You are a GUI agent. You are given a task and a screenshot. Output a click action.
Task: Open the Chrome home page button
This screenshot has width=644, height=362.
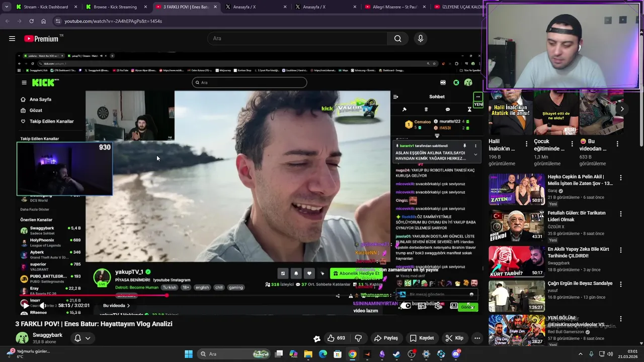click(x=43, y=21)
